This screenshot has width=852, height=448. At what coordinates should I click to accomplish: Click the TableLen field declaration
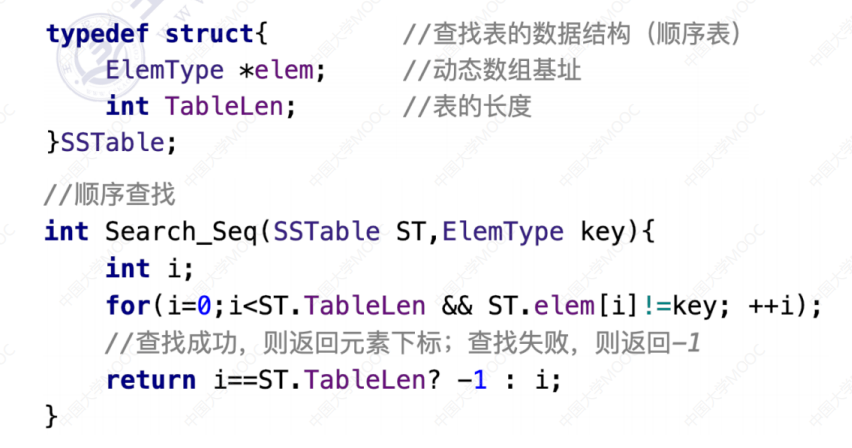224,106
